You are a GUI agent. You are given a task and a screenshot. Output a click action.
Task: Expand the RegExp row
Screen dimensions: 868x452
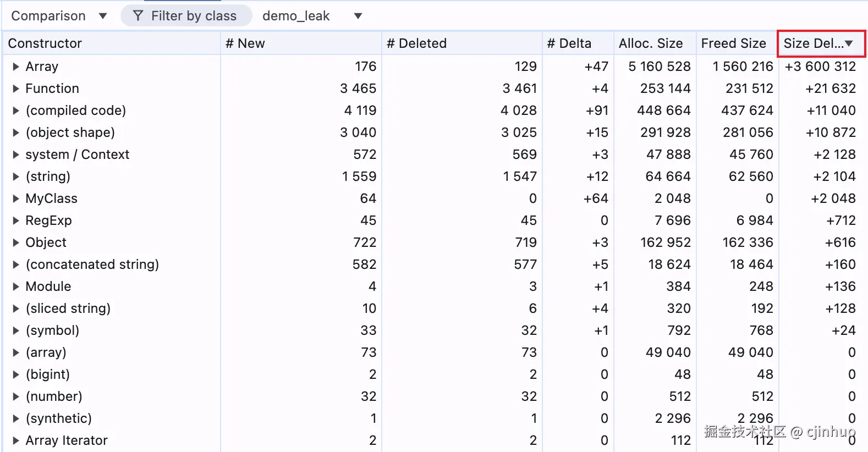[15, 221]
